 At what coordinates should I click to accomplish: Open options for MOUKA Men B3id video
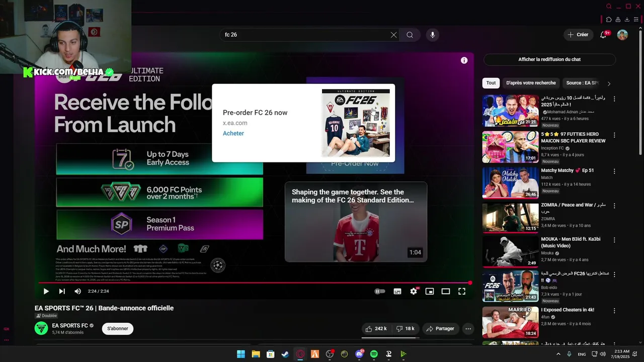coord(614,239)
